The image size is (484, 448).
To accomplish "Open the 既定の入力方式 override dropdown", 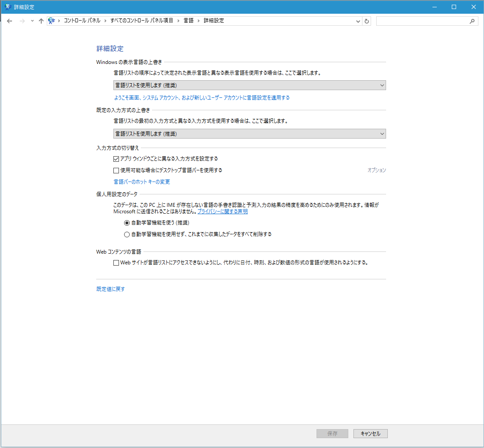I will click(x=250, y=133).
